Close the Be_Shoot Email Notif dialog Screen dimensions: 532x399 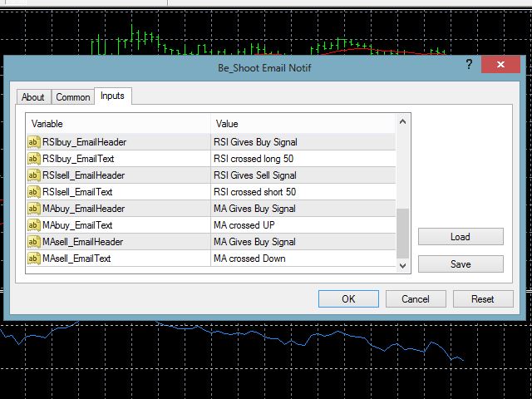[500, 65]
